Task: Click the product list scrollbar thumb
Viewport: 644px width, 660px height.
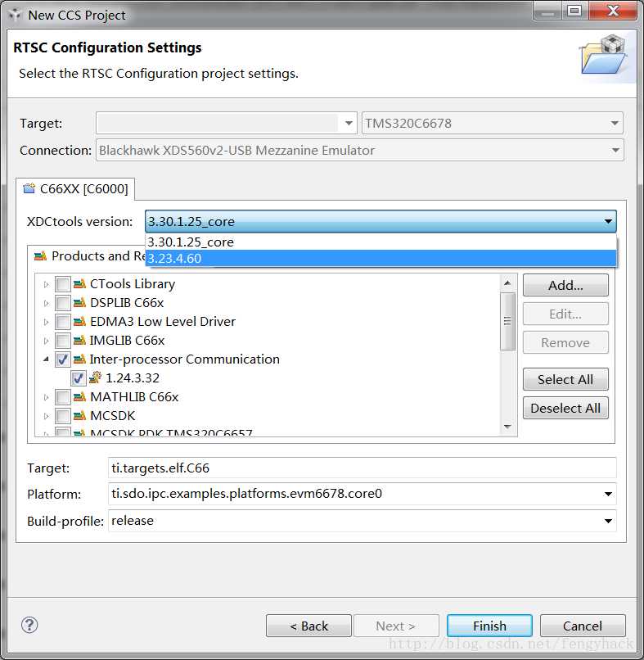Action: pos(507,321)
